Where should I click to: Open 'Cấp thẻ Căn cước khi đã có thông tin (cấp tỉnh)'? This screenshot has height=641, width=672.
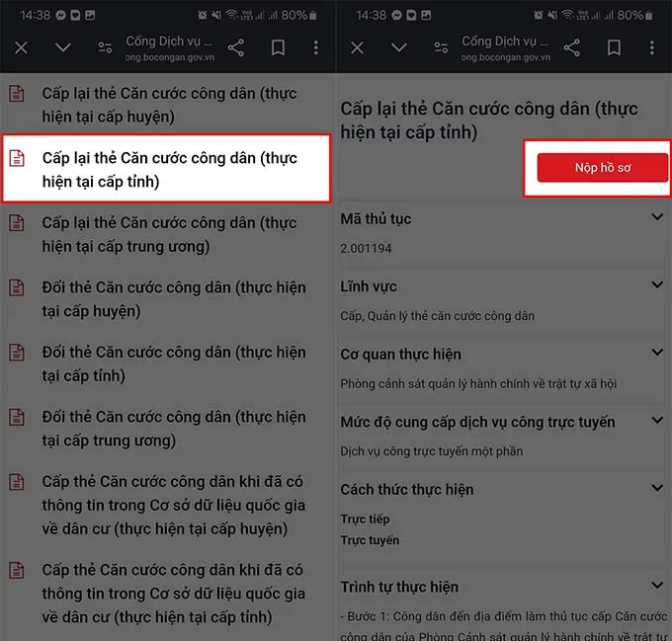point(174,594)
